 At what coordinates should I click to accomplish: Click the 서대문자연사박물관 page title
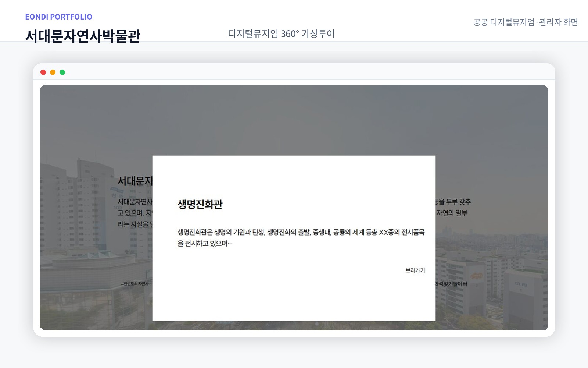click(x=83, y=36)
